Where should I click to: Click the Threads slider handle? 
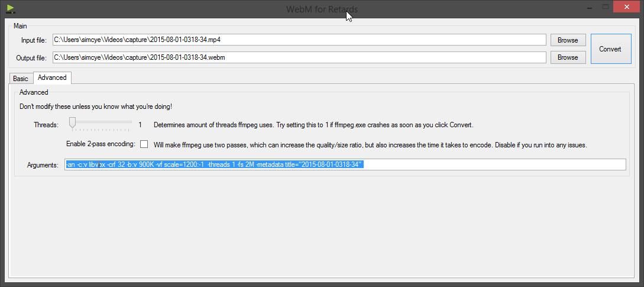pyautogui.click(x=73, y=122)
